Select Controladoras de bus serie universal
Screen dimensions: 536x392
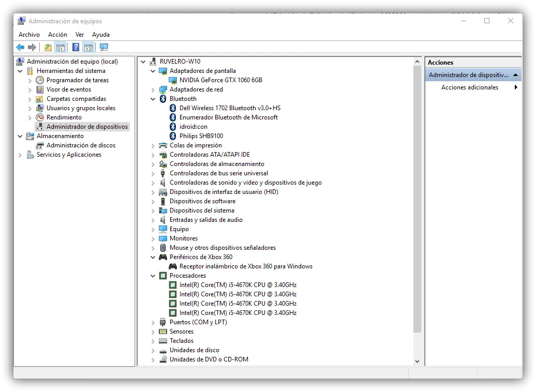[219, 173]
